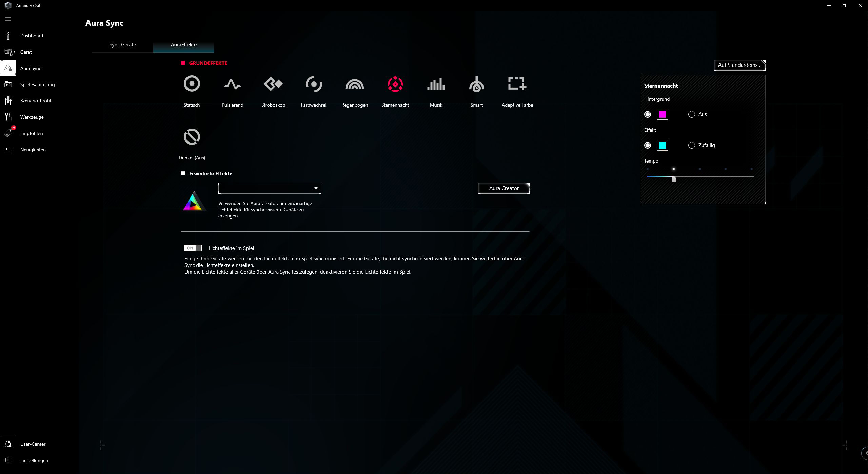The height and width of the screenshot is (474, 868).
Task: Open Szenario-Profil in the sidebar
Action: click(x=35, y=101)
